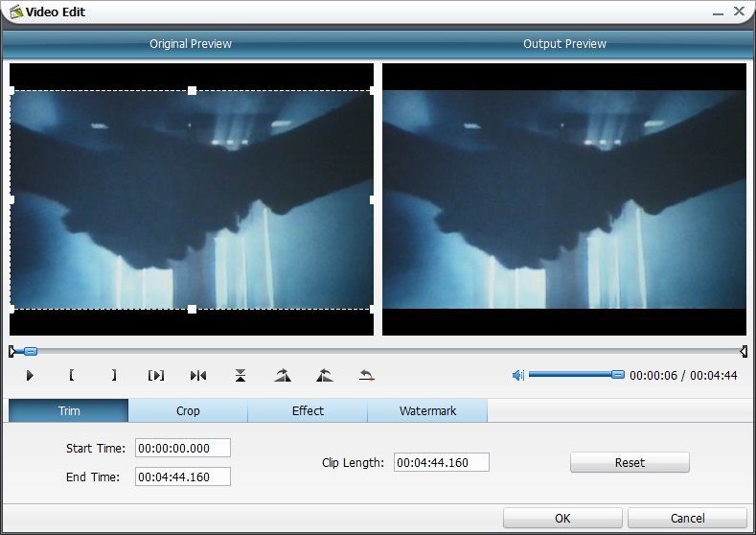
Task: Click the timeline start trim marker
Action: [12, 351]
